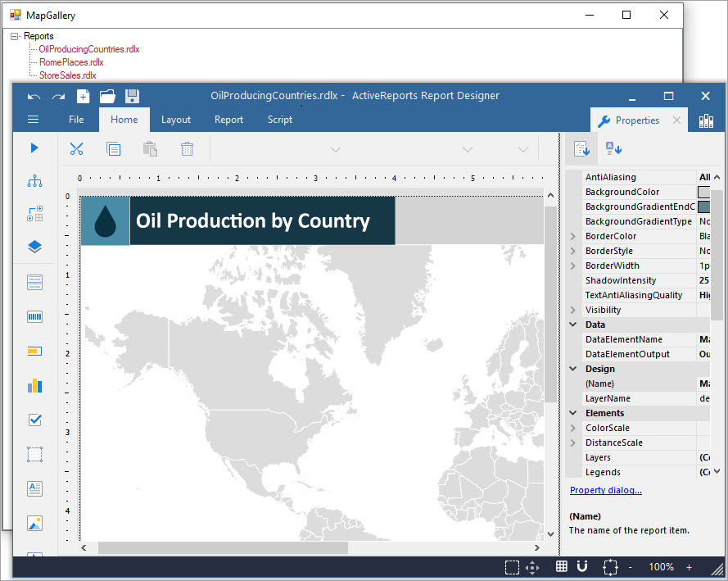Screen dimensions: 728x581
Task: Toggle grid display in status bar
Action: [x=561, y=566]
